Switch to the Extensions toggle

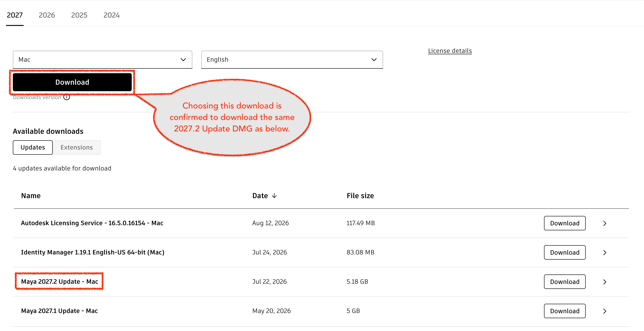pyautogui.click(x=77, y=147)
